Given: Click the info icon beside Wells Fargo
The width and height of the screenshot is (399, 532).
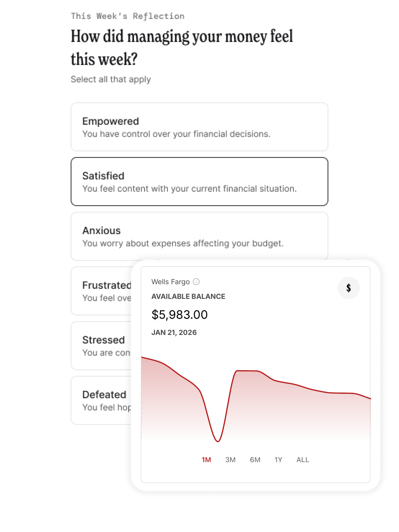Looking at the screenshot, I should [x=196, y=282].
